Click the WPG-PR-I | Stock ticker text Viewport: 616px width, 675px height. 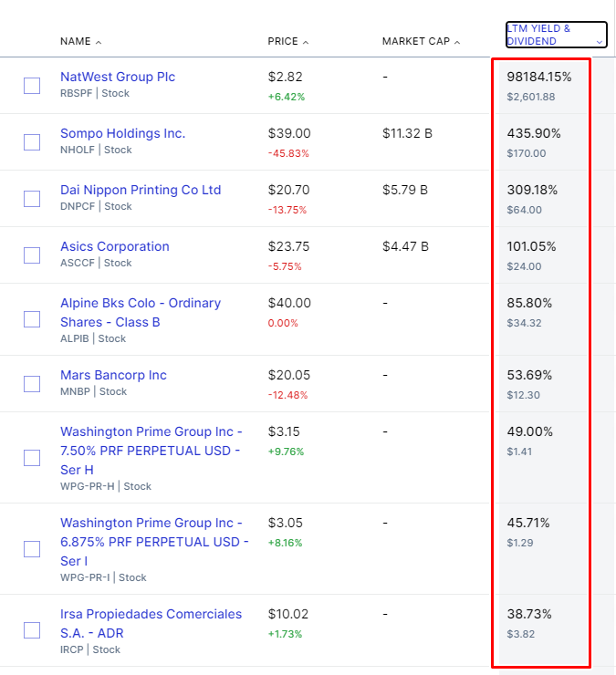[x=103, y=577]
